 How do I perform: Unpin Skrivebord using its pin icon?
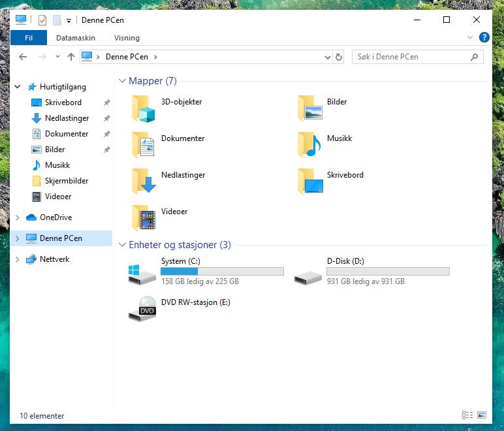(x=106, y=103)
